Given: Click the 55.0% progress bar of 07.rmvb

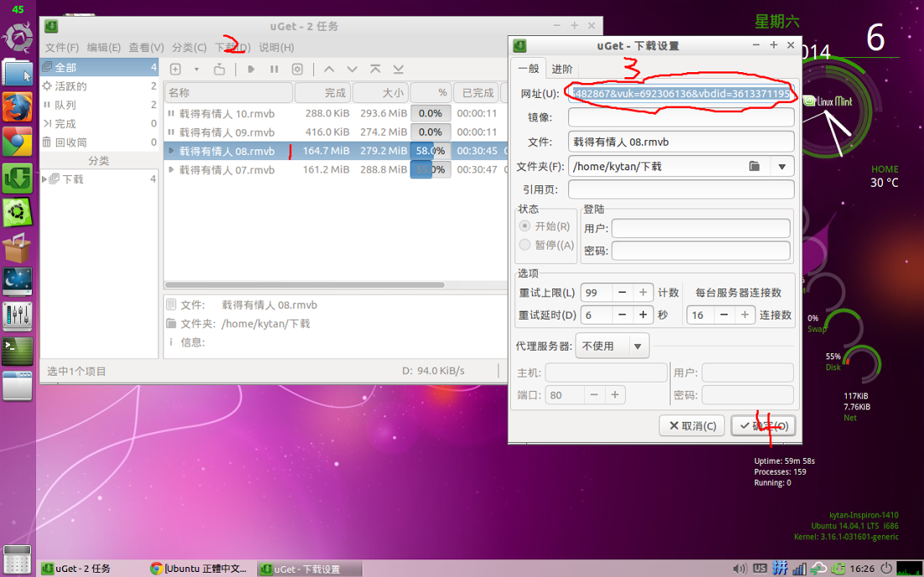Looking at the screenshot, I should [431, 170].
